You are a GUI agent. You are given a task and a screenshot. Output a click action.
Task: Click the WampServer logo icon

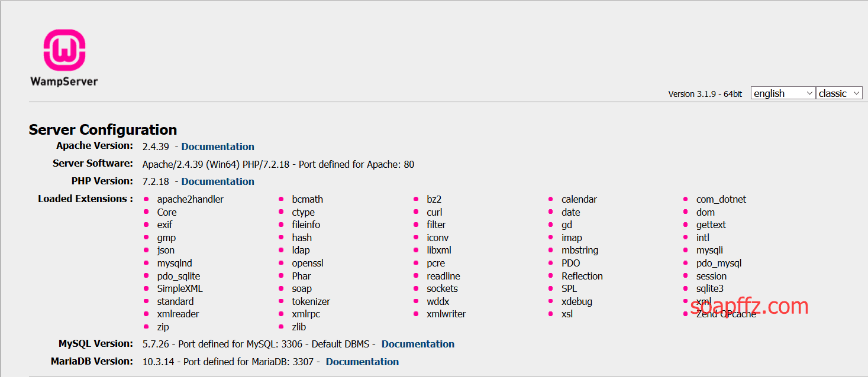click(x=64, y=50)
